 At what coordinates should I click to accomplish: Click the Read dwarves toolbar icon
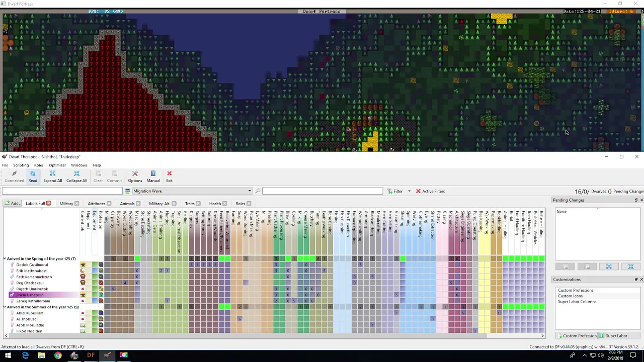pyautogui.click(x=33, y=173)
